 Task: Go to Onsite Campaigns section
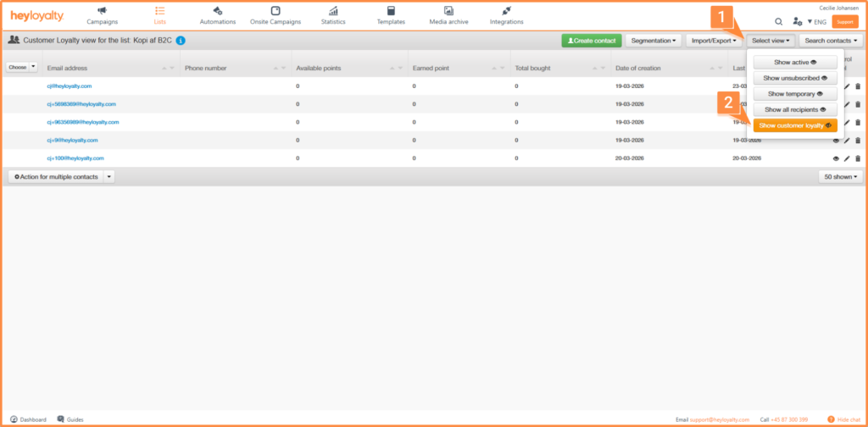pyautogui.click(x=275, y=15)
